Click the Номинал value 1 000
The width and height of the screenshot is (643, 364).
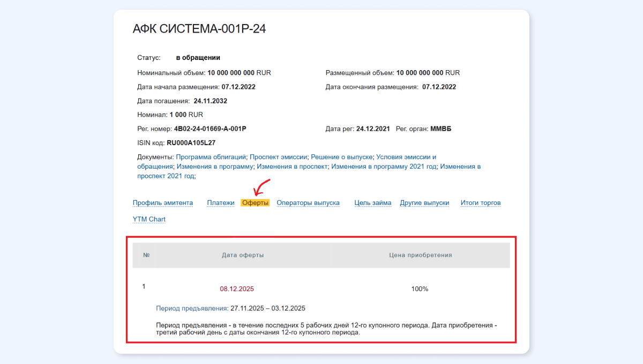point(178,115)
